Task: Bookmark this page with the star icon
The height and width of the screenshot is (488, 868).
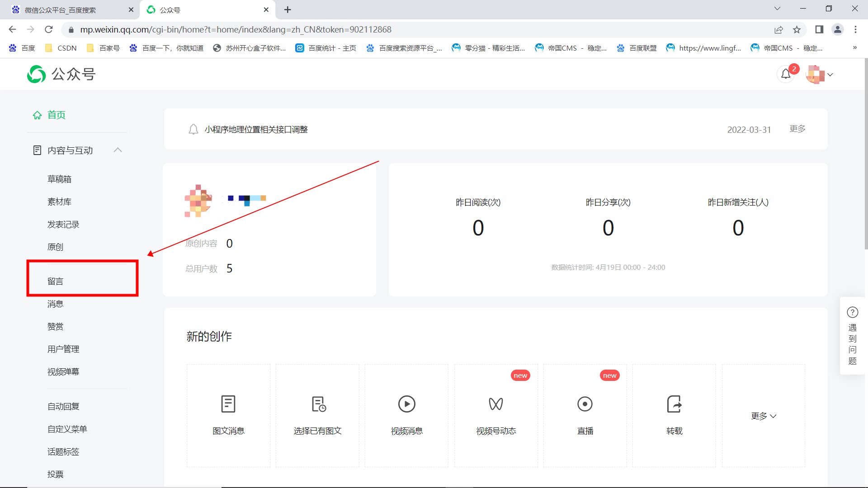Action: (797, 29)
